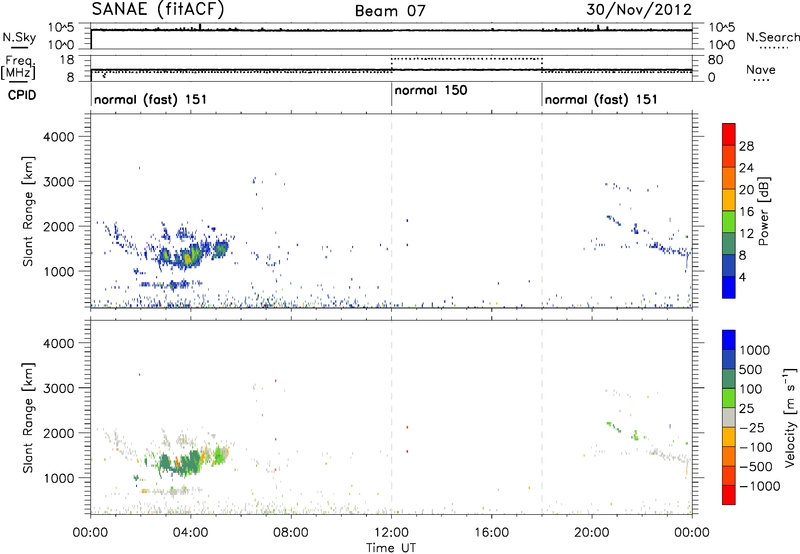The image size is (800, 554).
Task: Click the 16:00 time tick label
Action: coord(491,533)
